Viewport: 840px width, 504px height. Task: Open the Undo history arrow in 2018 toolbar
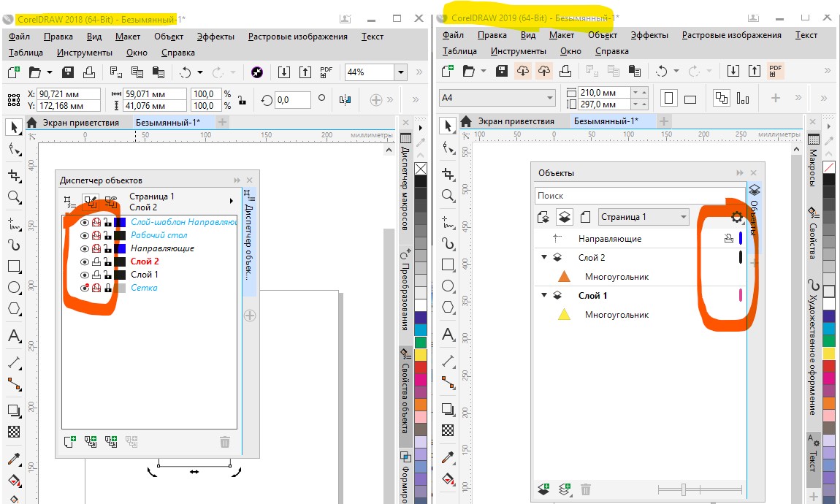pyautogui.click(x=200, y=72)
